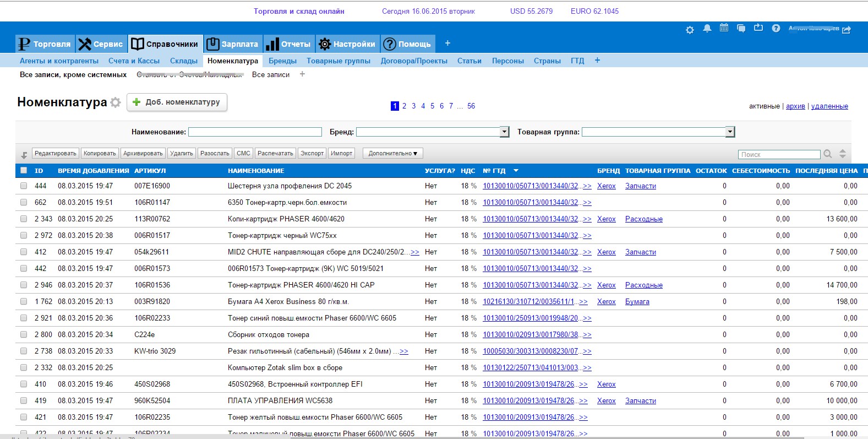Open the Дополнительно dropdown menu
Image resolution: width=868 pixels, height=439 pixels.
[x=392, y=153]
